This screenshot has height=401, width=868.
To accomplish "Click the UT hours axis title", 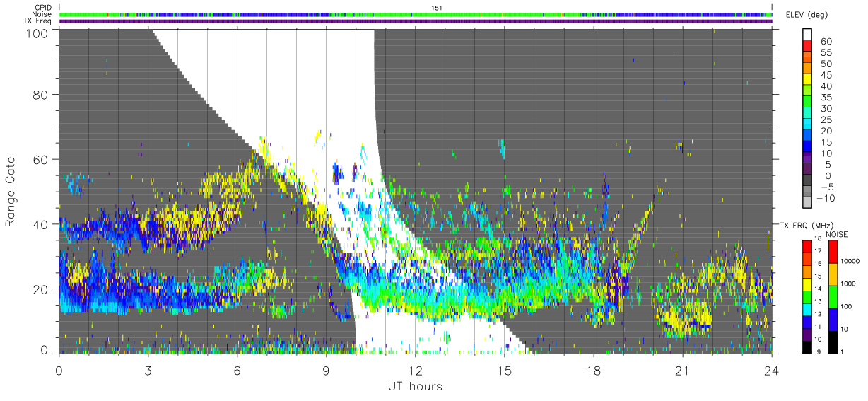I will click(x=414, y=386).
